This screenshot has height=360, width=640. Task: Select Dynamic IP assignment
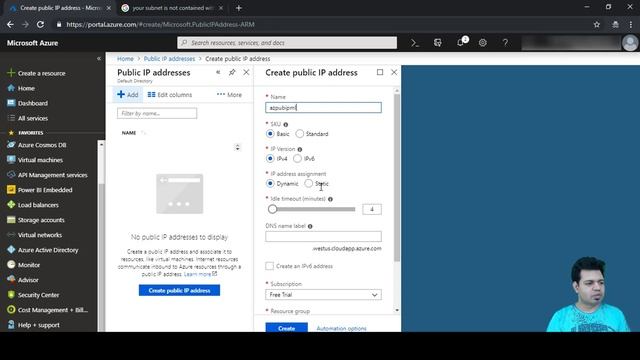[x=270, y=184]
